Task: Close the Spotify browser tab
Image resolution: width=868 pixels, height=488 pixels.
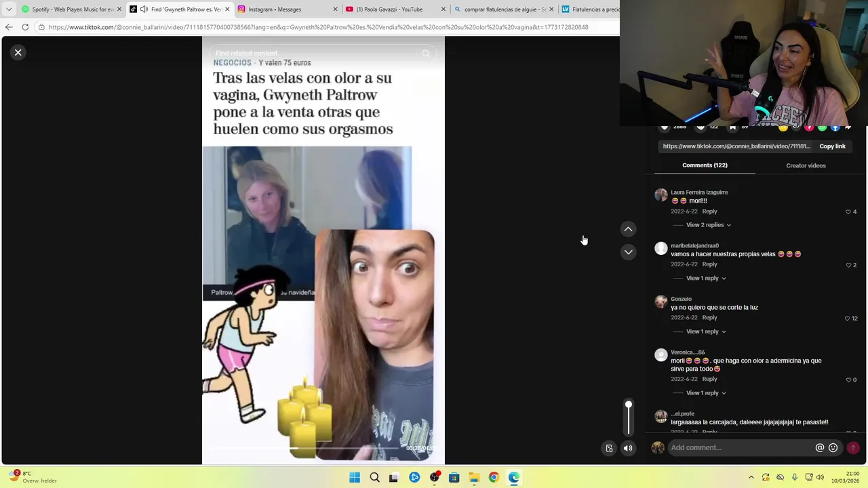Action: [119, 9]
